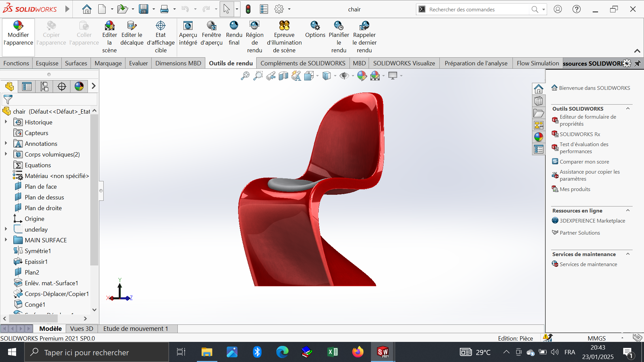The height and width of the screenshot is (362, 644).
Task: Expand Corps volumiques(2) tree node
Action: click(x=6, y=154)
